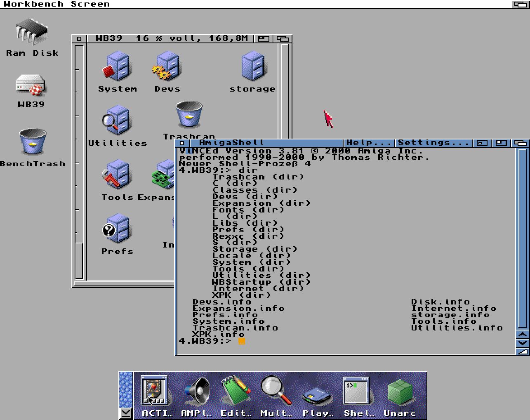Select the Expansion drawer icon
The height and width of the screenshot is (420, 530).
[163, 175]
